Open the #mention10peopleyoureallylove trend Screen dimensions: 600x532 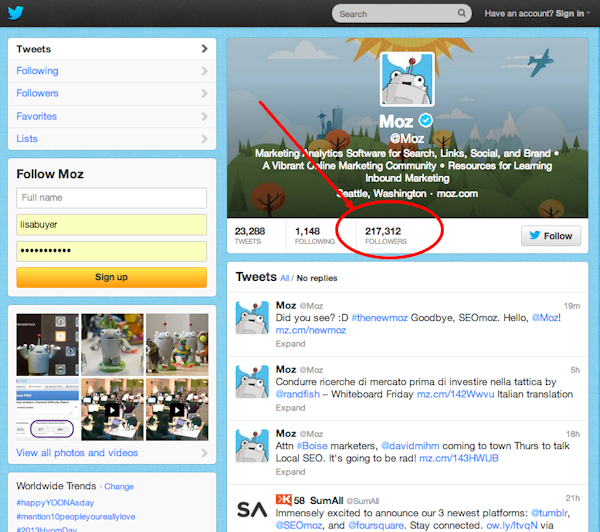[x=76, y=517]
